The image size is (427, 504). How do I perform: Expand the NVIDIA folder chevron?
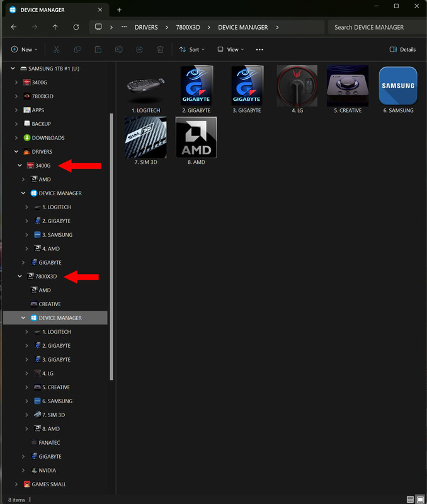(x=23, y=470)
